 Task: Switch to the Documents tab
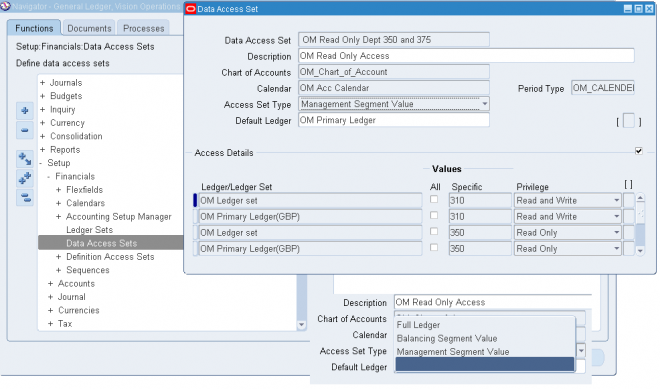point(89,28)
